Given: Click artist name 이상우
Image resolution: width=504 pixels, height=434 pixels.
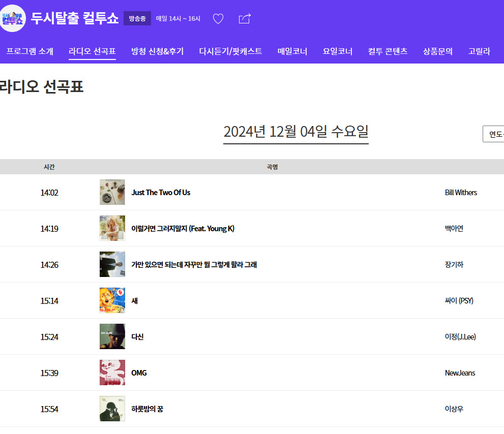Looking at the screenshot, I should (x=454, y=409).
